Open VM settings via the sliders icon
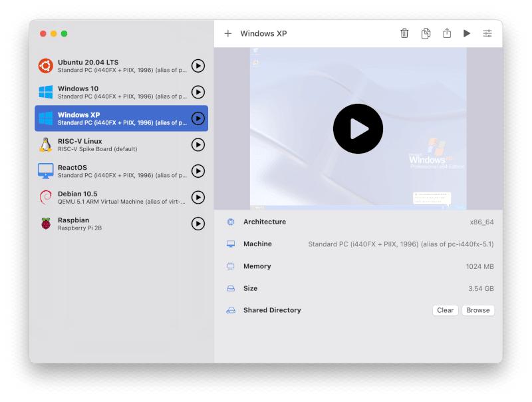This screenshot has width=532, height=402. pos(487,33)
